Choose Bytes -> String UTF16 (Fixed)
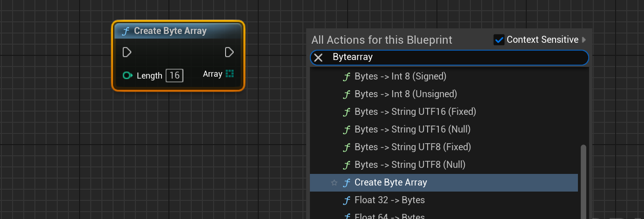This screenshot has width=644, height=219. tap(415, 112)
